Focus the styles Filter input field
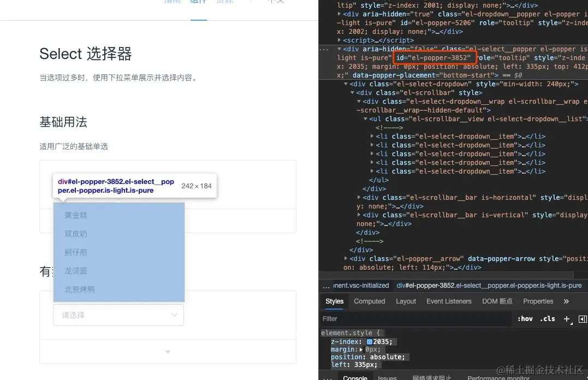Viewport: 588px width, 380px height. 415,318
